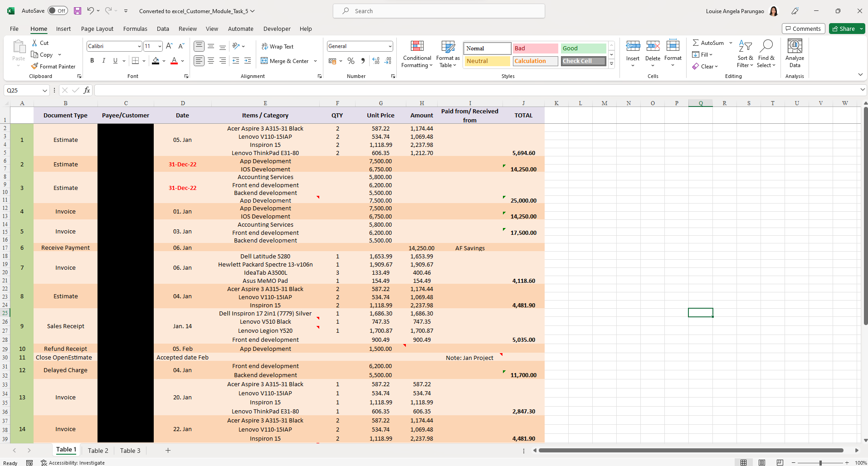Switch to the Table 3 sheet
The width and height of the screenshot is (868, 466).
click(x=130, y=451)
